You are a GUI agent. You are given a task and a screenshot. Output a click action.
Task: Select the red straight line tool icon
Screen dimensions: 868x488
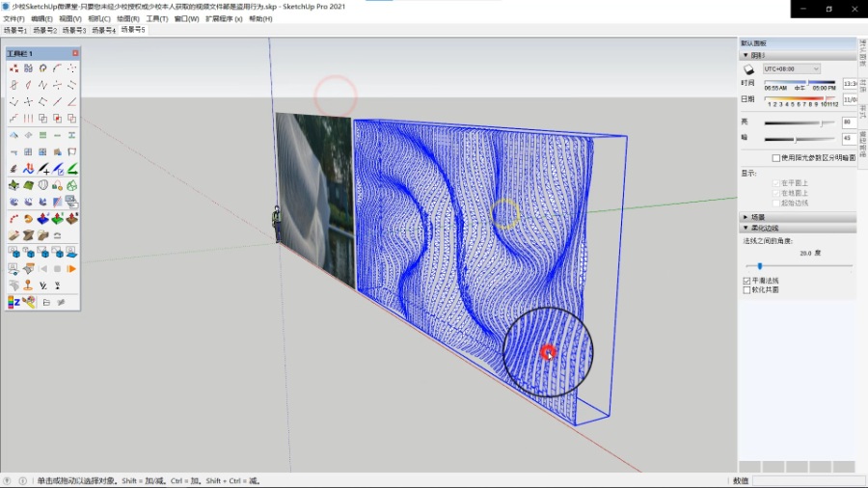(58, 102)
